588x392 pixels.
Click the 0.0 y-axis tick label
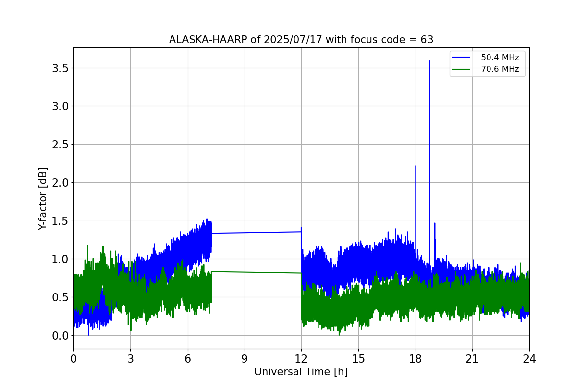[x=60, y=335]
